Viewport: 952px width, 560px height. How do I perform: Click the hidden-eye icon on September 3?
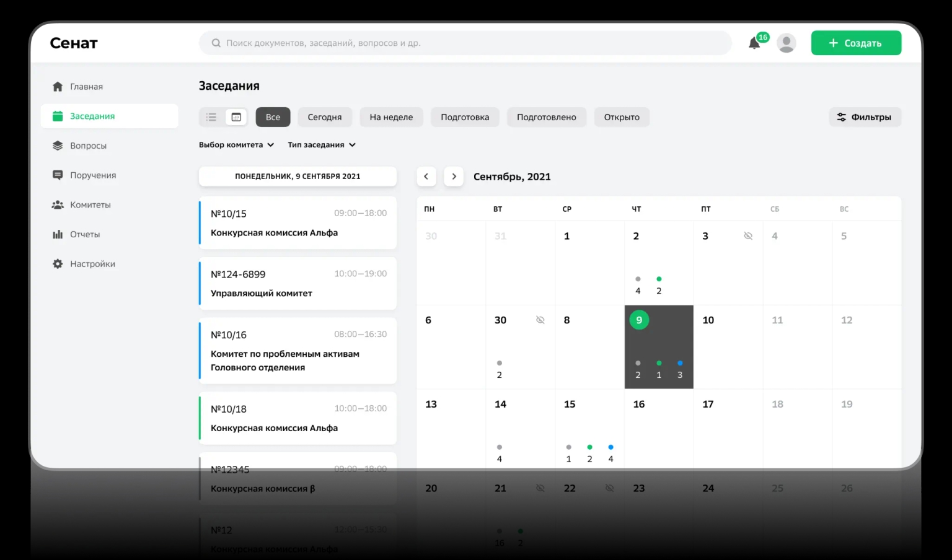coord(748,236)
